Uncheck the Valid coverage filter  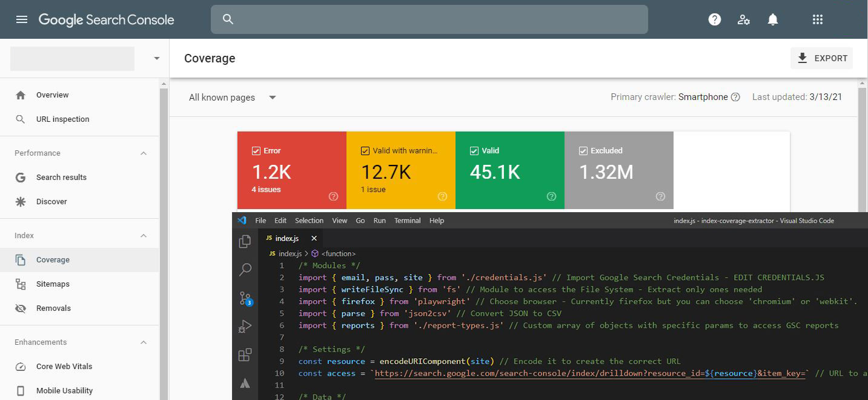pyautogui.click(x=475, y=150)
